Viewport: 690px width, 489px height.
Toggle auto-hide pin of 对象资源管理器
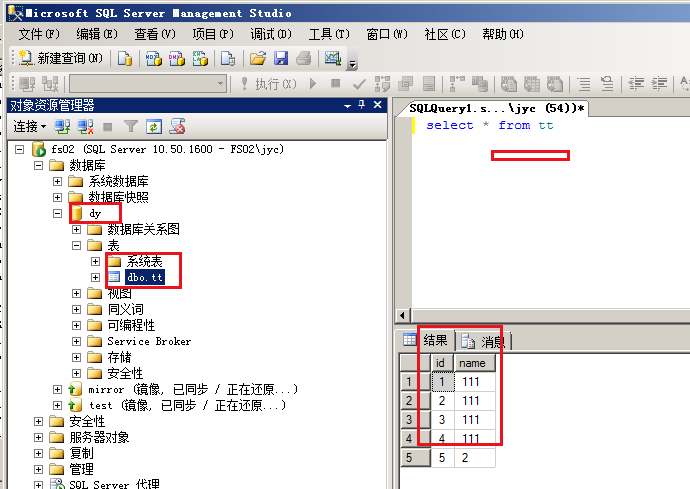click(362, 105)
